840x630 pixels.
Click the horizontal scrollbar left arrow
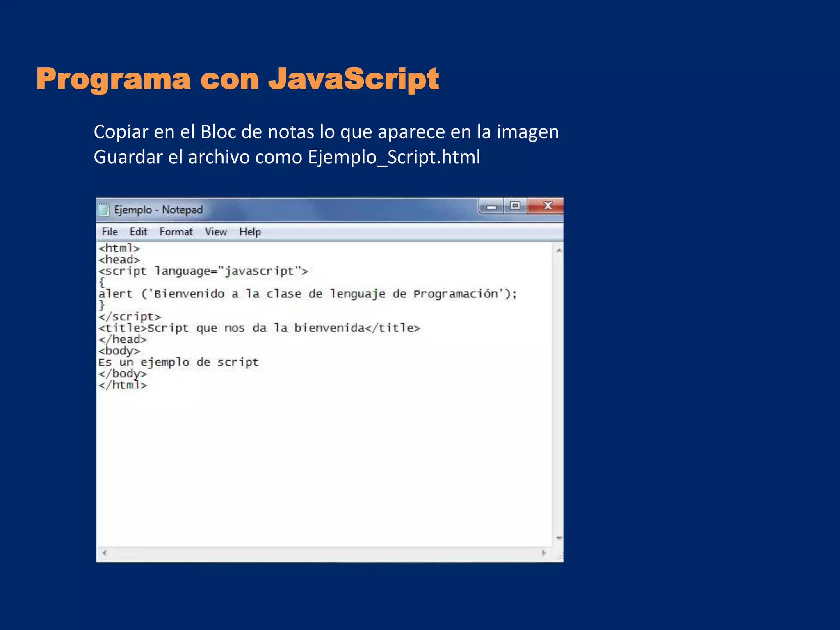click(105, 553)
